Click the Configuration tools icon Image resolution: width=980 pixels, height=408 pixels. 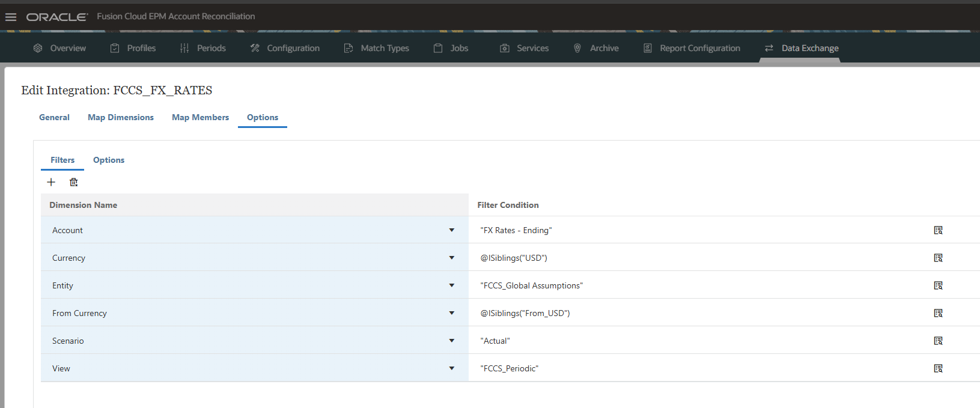(x=255, y=48)
